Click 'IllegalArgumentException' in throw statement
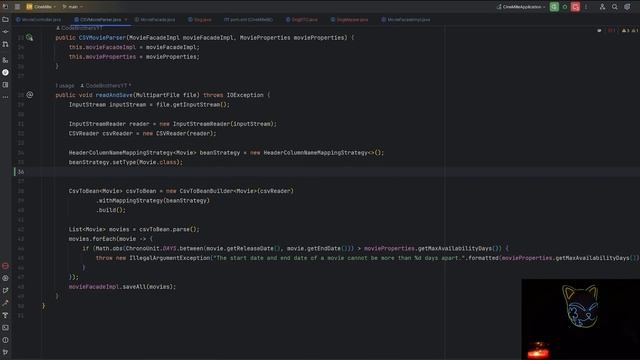Viewport: 640px width, 360px height. (169, 258)
